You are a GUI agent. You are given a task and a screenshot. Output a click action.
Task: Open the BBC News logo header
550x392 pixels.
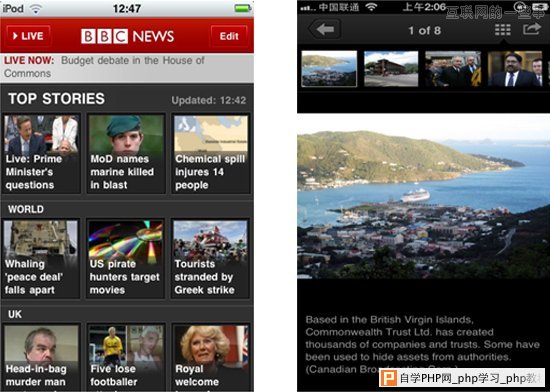[x=127, y=36]
